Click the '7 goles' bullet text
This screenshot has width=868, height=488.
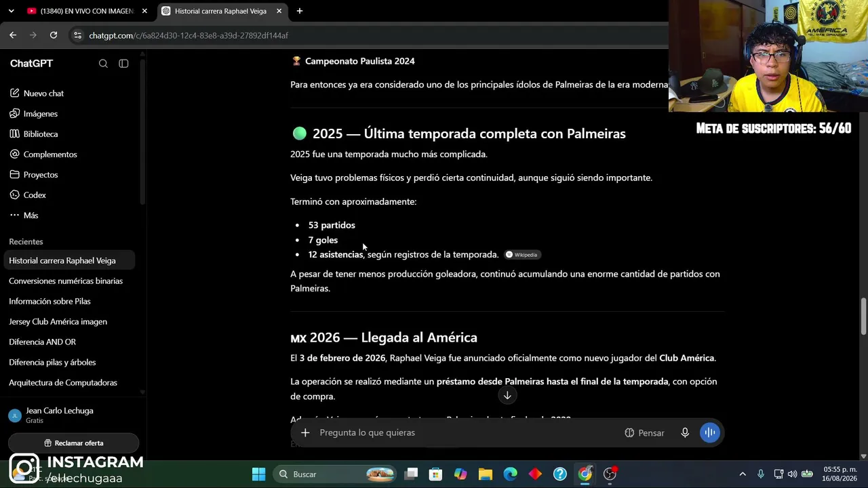point(323,240)
